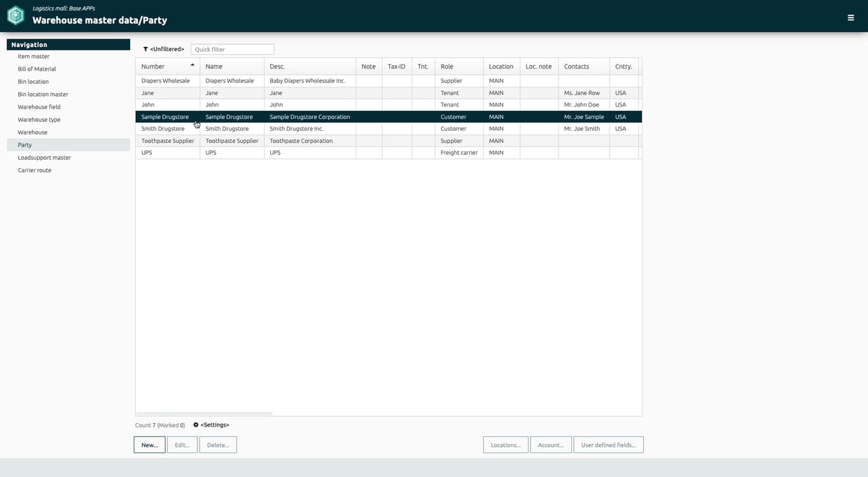Select the Toothpaste Supplier number cell
Screen dimensions: 868x477
coord(167,141)
